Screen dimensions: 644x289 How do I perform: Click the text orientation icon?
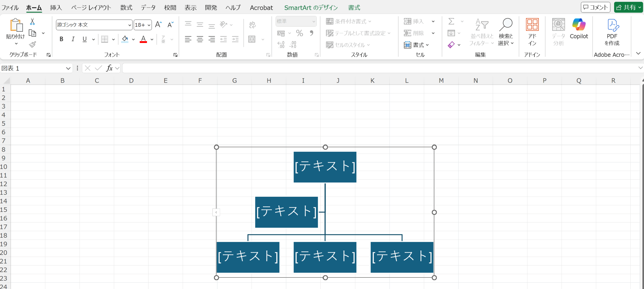pos(223,24)
